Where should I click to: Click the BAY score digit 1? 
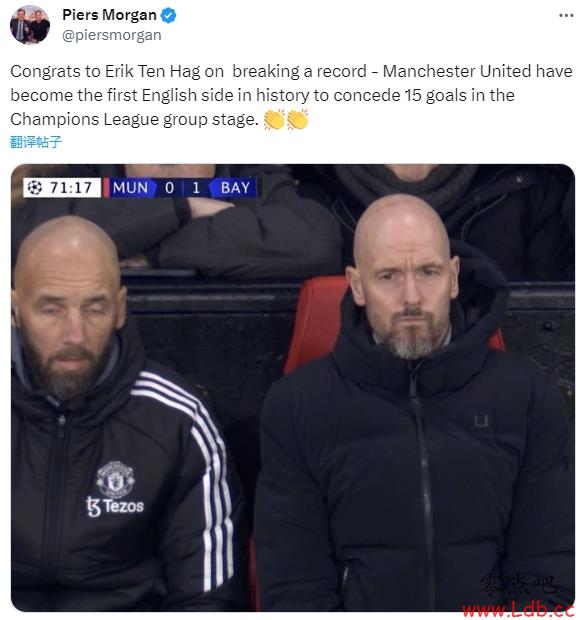[x=196, y=187]
